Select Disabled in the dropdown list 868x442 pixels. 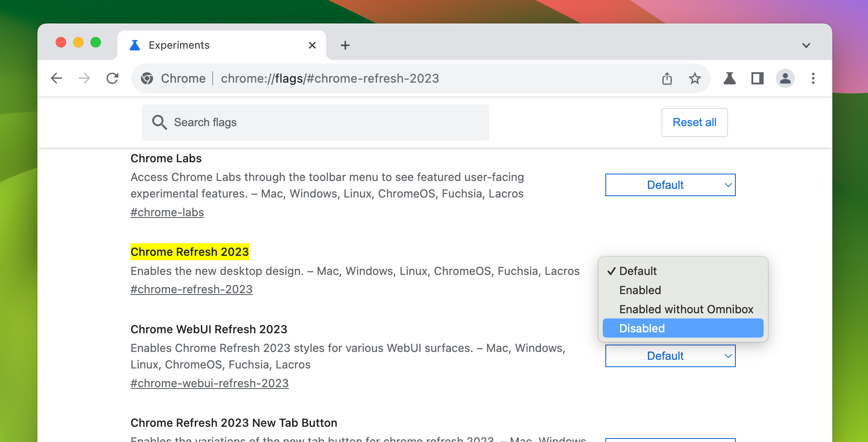point(683,328)
